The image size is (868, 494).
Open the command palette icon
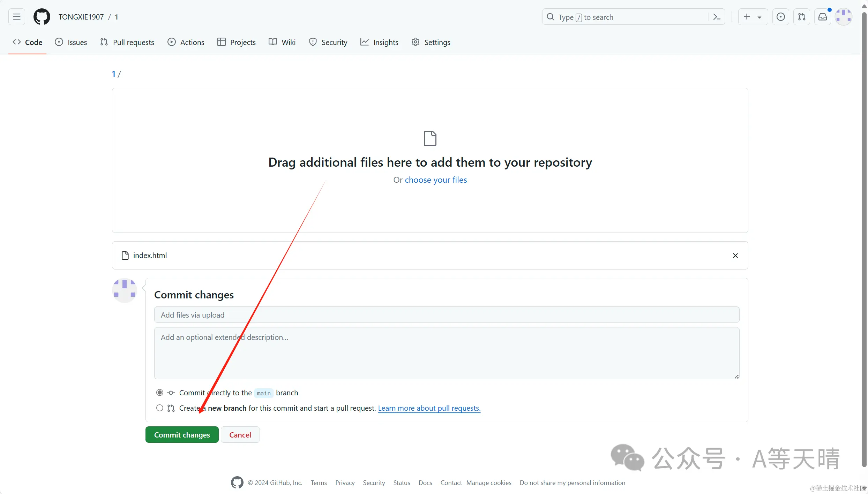point(717,17)
